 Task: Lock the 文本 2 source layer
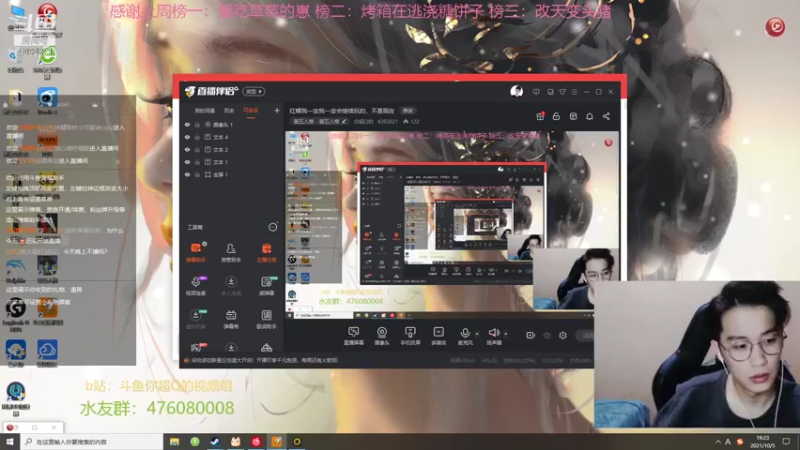click(x=197, y=150)
